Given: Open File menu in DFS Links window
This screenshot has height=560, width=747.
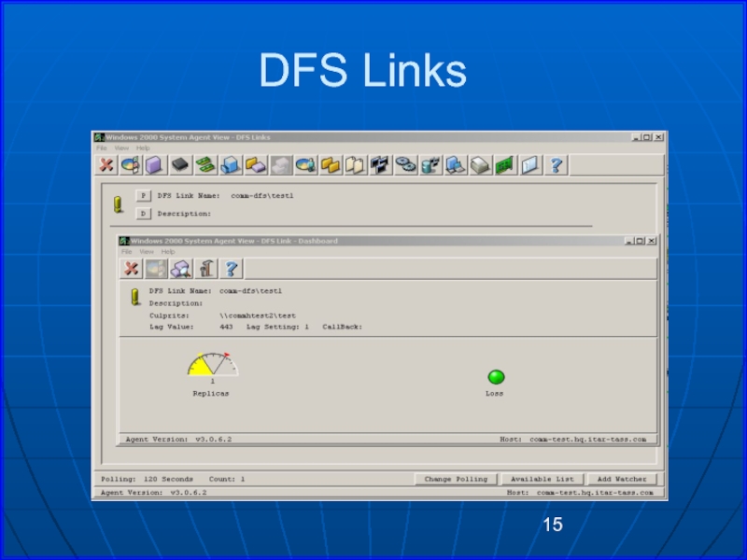Looking at the screenshot, I should [102, 148].
